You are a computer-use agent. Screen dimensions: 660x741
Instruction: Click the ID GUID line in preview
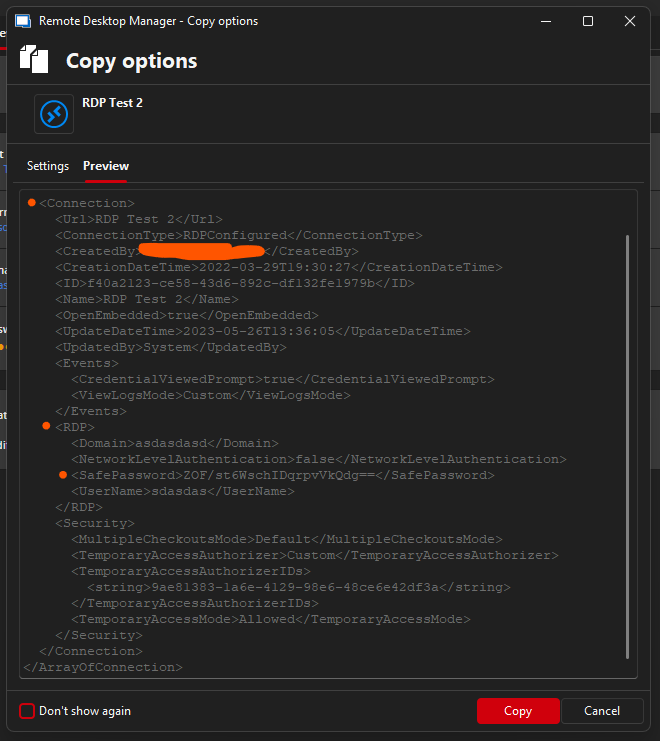click(x=235, y=283)
